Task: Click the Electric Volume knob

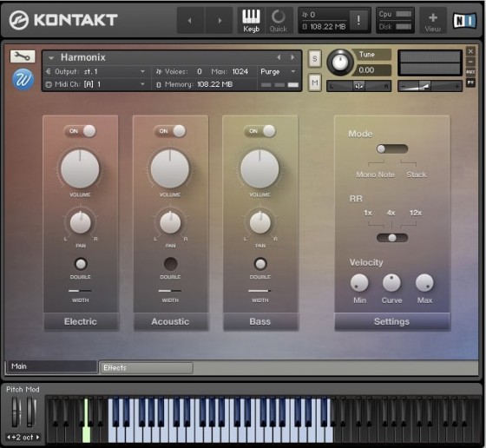Action: (x=80, y=169)
